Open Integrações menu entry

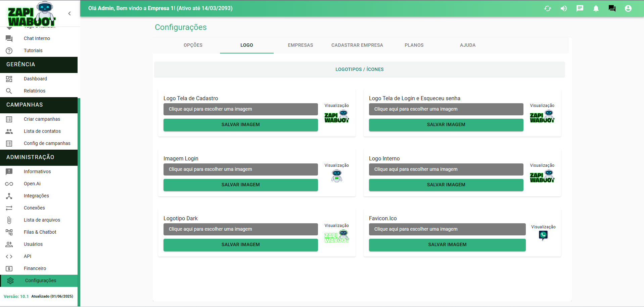click(39, 196)
